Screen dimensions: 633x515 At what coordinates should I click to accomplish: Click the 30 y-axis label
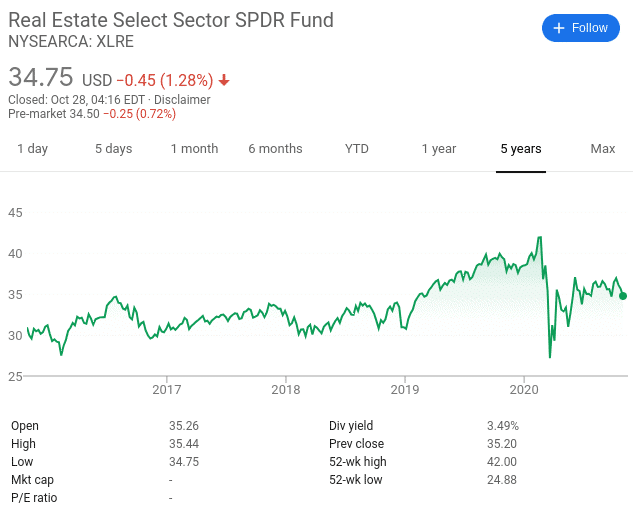tap(15, 336)
